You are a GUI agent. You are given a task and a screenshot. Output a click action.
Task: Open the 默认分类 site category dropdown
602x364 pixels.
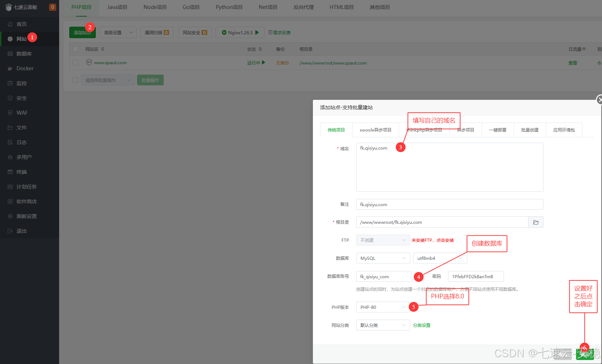click(383, 325)
